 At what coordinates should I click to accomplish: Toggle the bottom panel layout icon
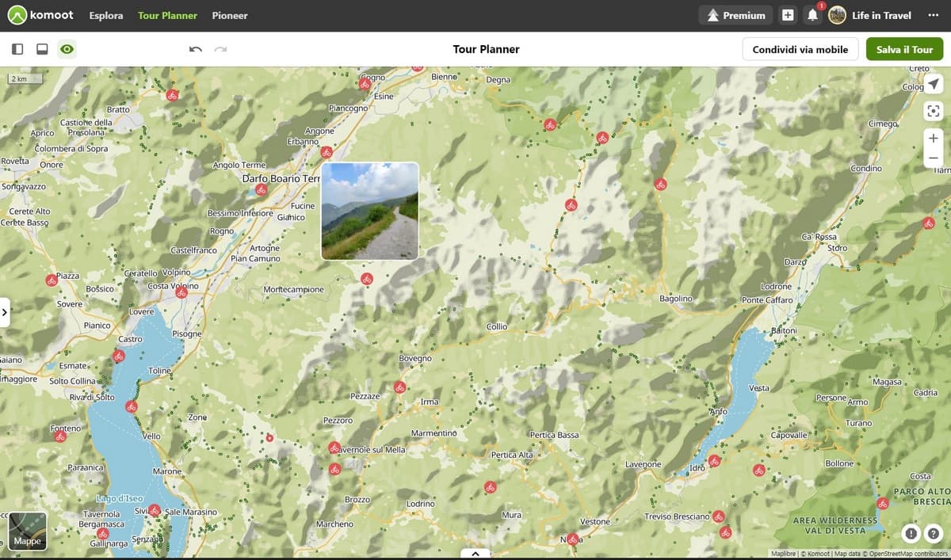point(42,49)
